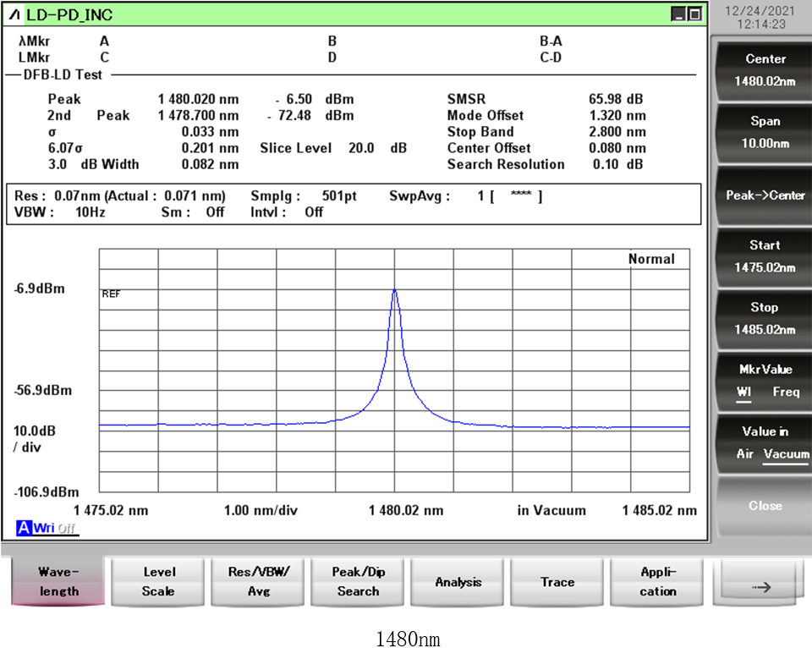Edit the Stop wavelength 1485.02nm

(765, 318)
